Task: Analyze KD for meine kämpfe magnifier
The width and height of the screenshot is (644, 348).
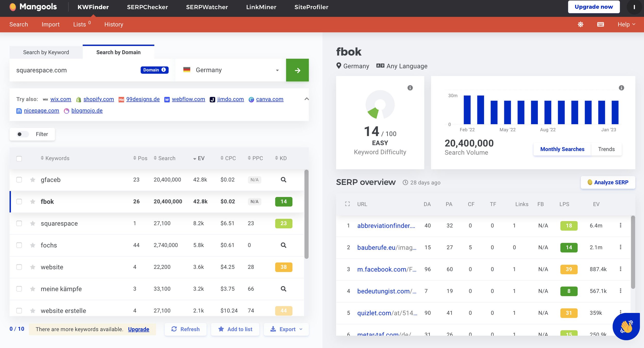Action: pos(283,289)
